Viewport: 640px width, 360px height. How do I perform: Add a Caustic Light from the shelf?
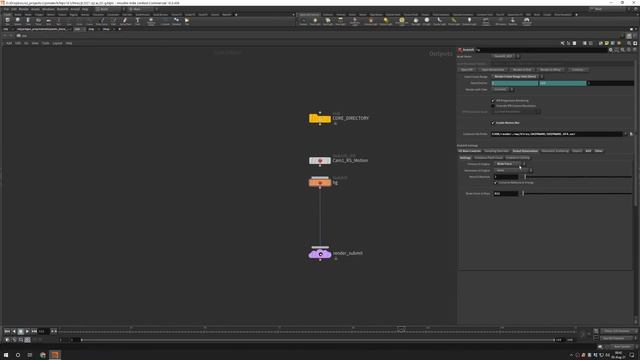tap(440, 21)
